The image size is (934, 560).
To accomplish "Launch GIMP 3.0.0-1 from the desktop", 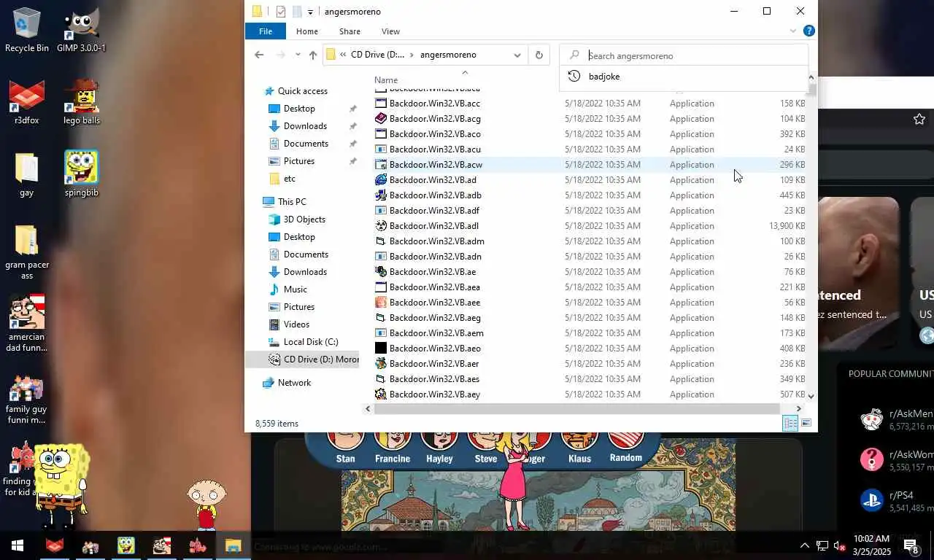I will [x=81, y=29].
